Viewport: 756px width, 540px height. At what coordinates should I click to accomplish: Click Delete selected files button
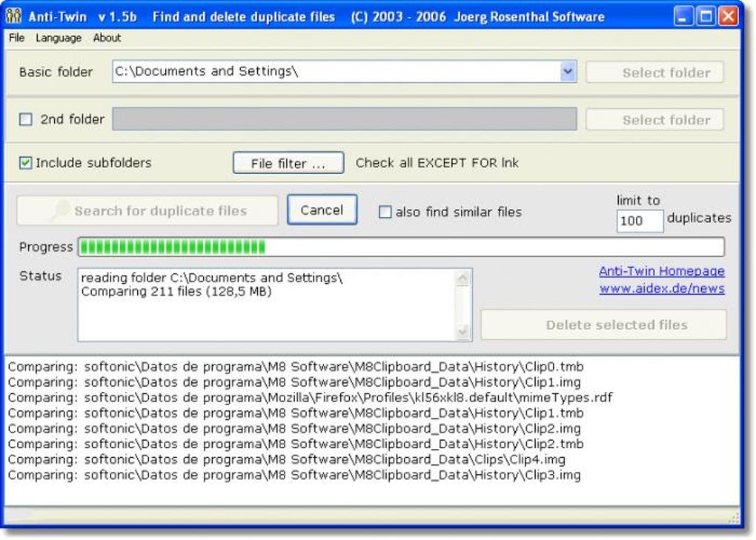[x=603, y=324]
